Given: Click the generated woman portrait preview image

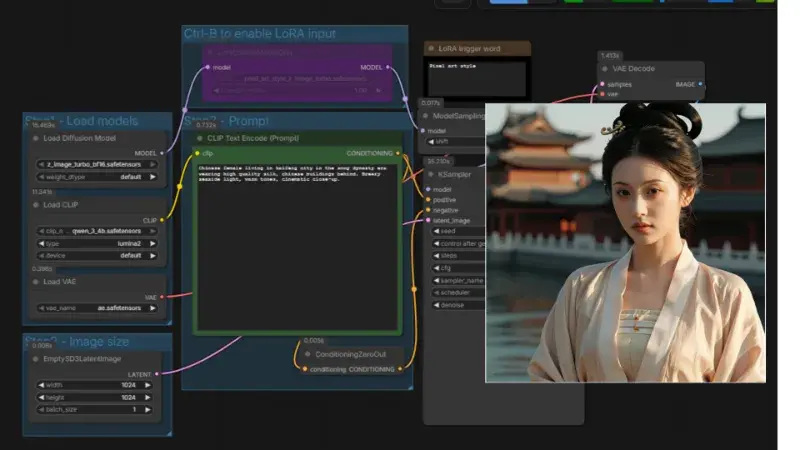Looking at the screenshot, I should (625, 242).
